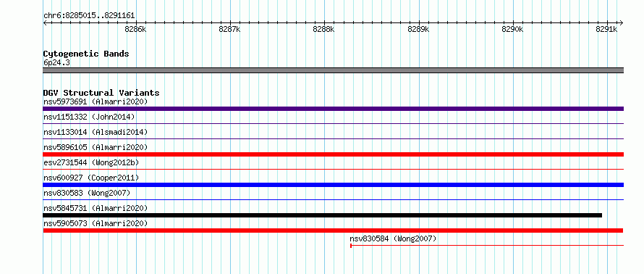Screen dimensions: 644x274
Task: Click the thin purple nsv1151332 variant line
Action: (333, 123)
